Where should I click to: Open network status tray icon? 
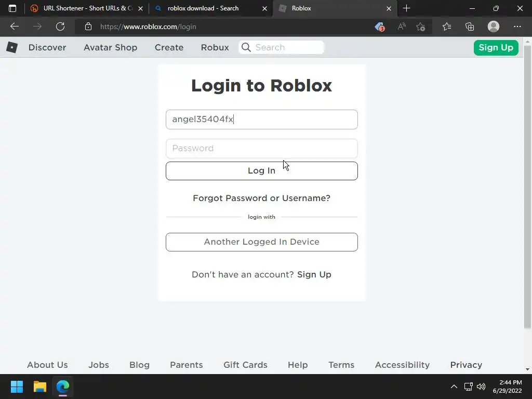(468, 387)
